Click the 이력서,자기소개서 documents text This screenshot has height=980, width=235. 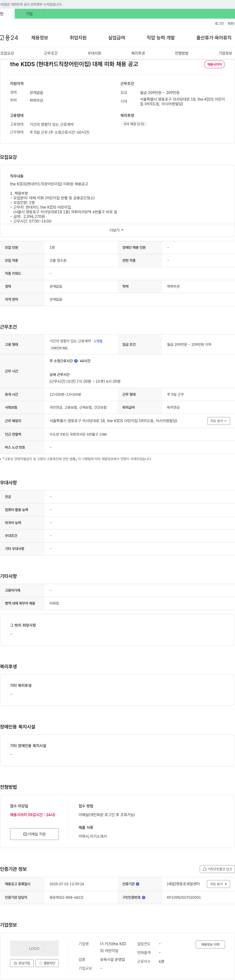tap(92, 836)
